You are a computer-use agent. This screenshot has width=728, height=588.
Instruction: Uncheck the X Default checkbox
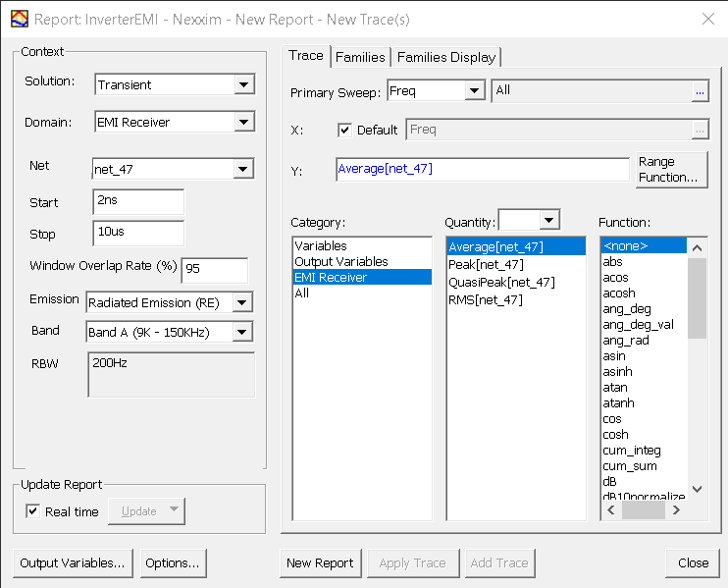point(344,130)
